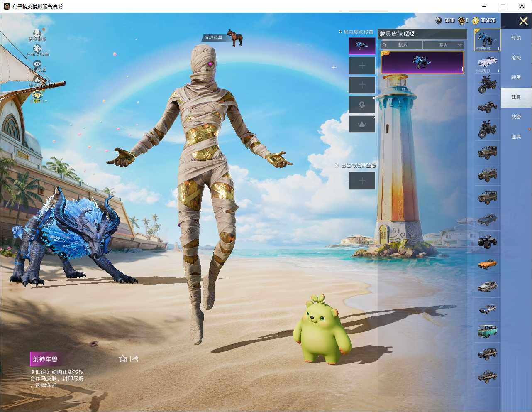This screenshot has height=412, width=532.
Task: Favorite the skin with the star icon
Action: 123,358
